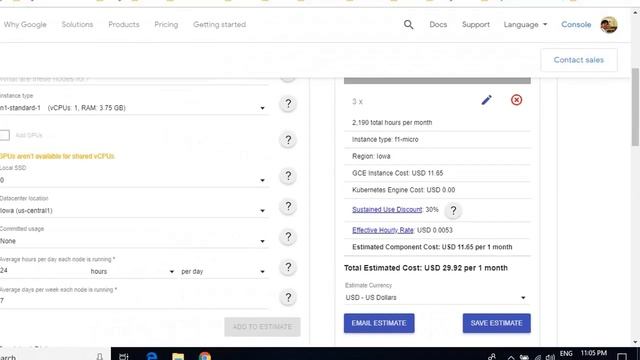Click the Email Estimate button
The image size is (640, 360).
click(379, 323)
